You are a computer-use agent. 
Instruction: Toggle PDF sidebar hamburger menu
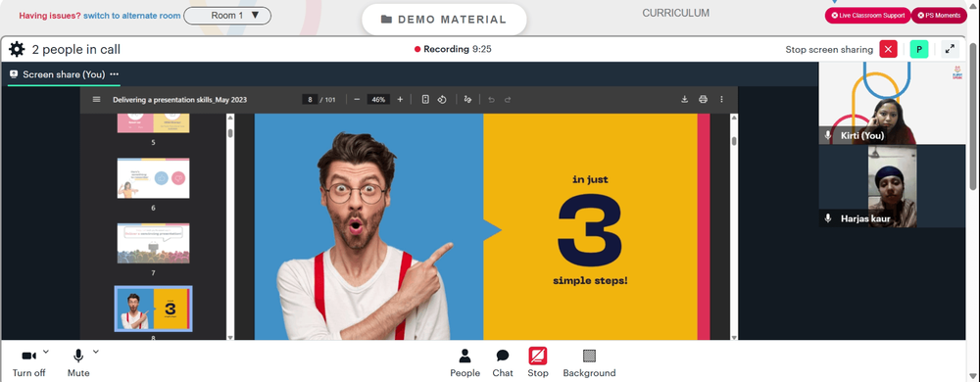[96, 99]
